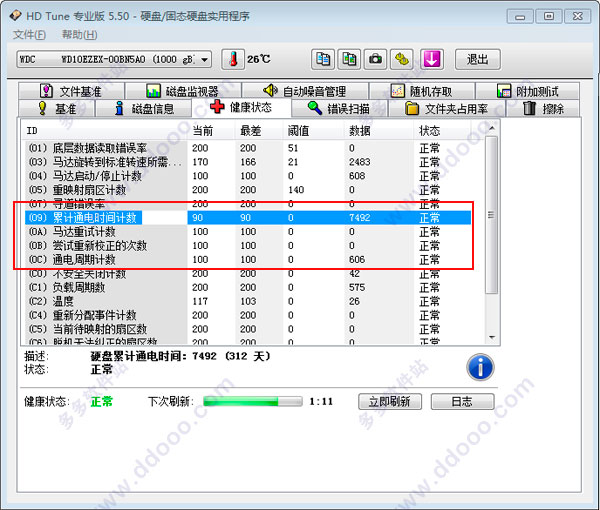Switch to the 文件夹占用率 tab
This screenshot has width=600, height=510.
pos(447,109)
